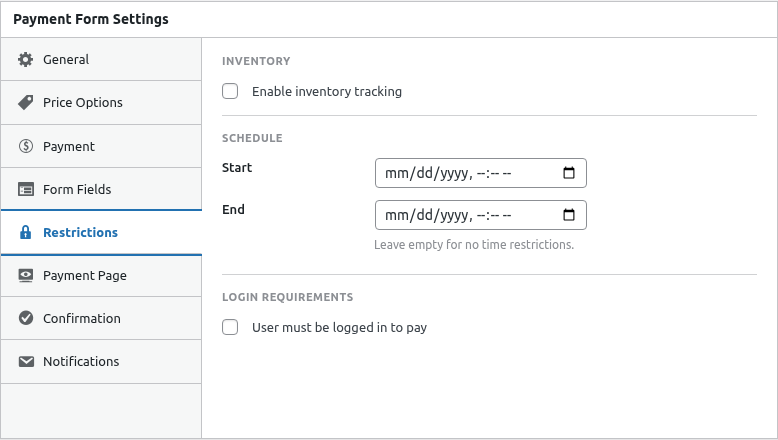Switch to the Price Options tab
Screen dimensions: 778x440
83,103
